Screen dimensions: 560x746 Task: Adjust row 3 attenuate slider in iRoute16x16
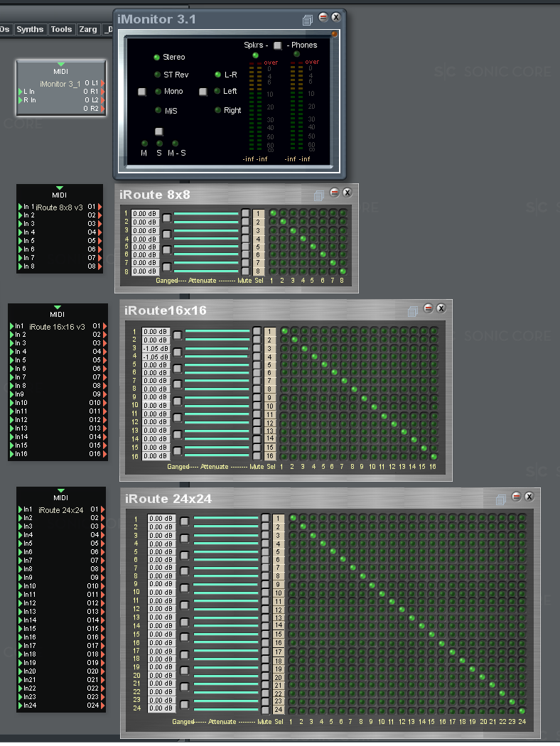[x=217, y=348]
